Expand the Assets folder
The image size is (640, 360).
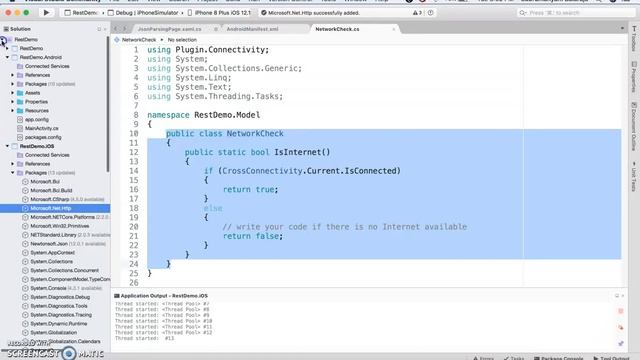tap(13, 93)
